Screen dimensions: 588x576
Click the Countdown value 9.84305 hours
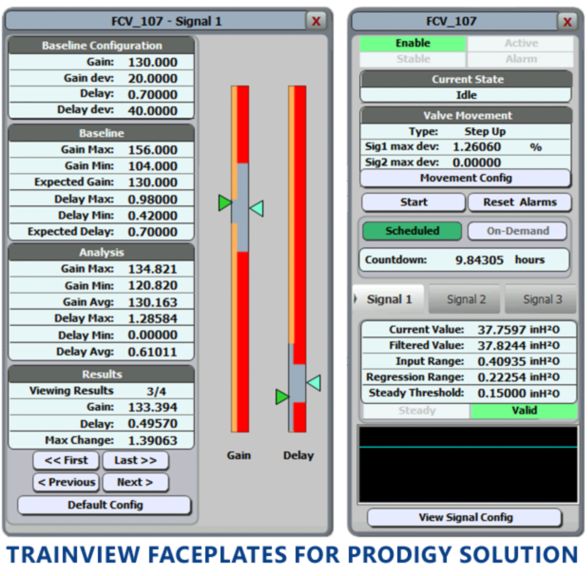point(500,260)
